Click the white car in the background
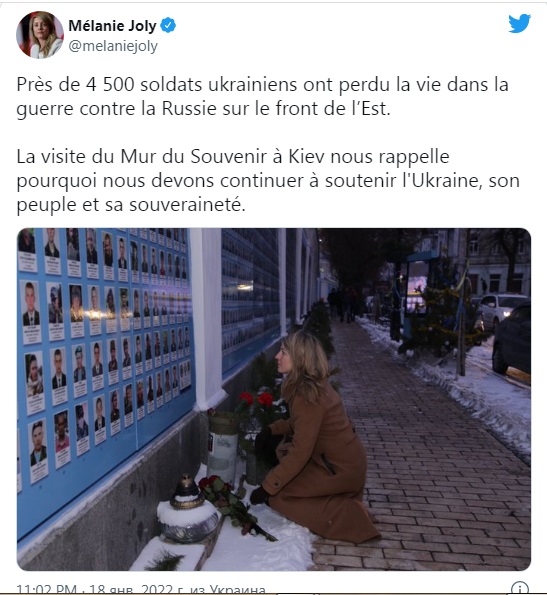547x595 pixels. tap(501, 310)
